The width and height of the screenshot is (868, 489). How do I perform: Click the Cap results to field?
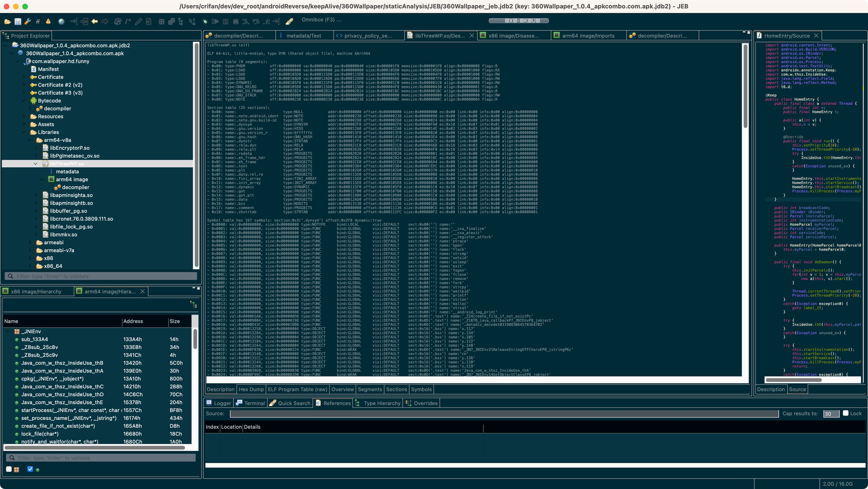tap(831, 413)
